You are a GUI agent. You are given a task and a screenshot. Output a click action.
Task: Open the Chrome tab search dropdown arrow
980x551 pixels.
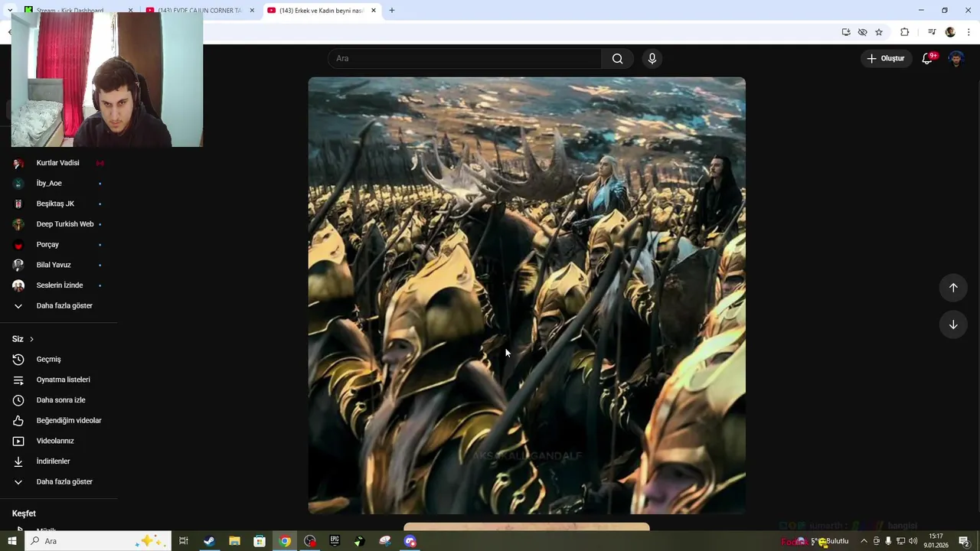[10, 10]
